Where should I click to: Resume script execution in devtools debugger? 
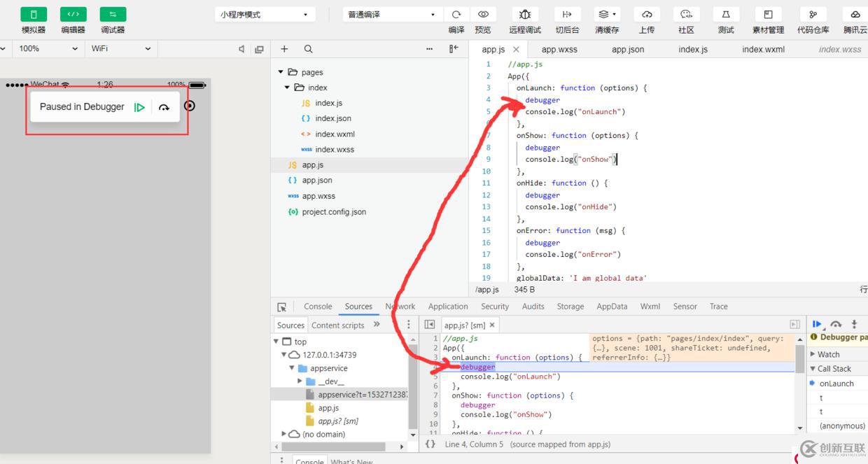(x=817, y=324)
